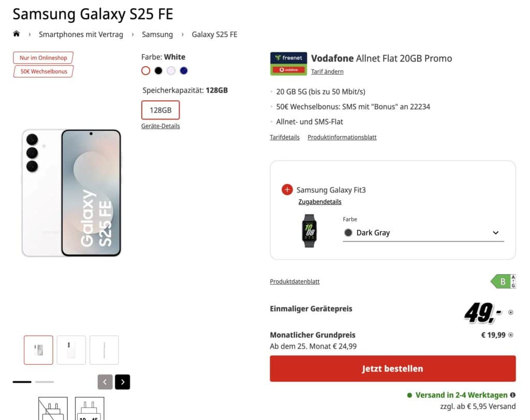Open the energy label B badge
The height and width of the screenshot is (420, 530).
pyautogui.click(x=503, y=282)
